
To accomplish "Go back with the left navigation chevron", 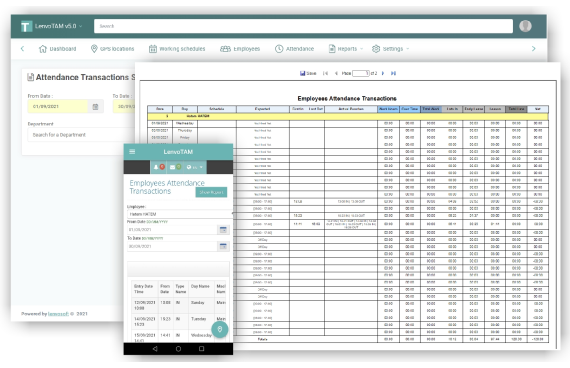I will (x=23, y=48).
